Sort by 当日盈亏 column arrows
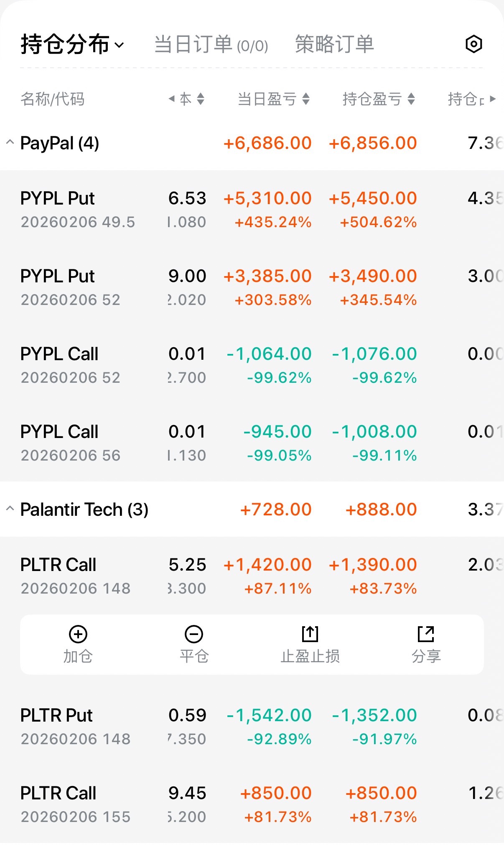Viewport: 504px width, 845px height. coord(306,99)
